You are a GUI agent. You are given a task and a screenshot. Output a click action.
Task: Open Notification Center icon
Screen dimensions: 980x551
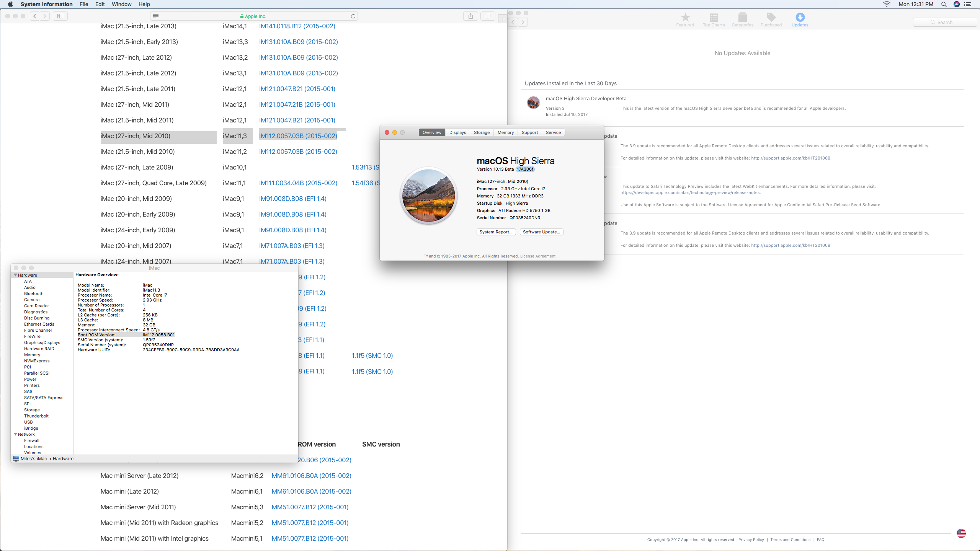pos(968,4)
